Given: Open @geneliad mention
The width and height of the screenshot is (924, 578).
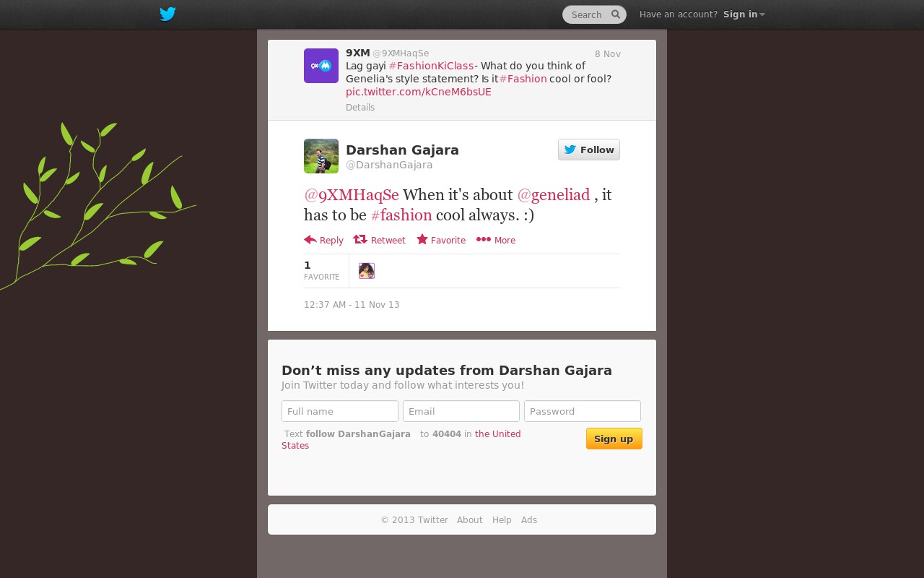Looking at the screenshot, I should [x=554, y=194].
